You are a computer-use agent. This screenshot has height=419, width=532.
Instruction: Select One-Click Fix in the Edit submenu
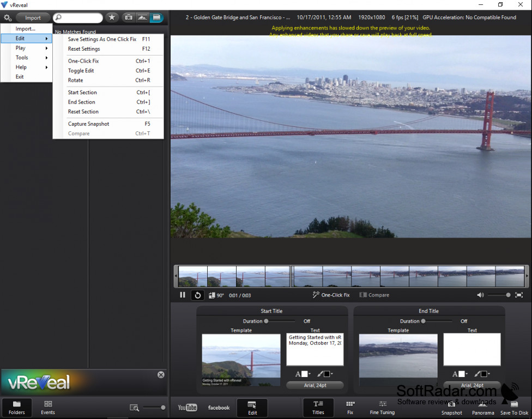tap(108, 61)
